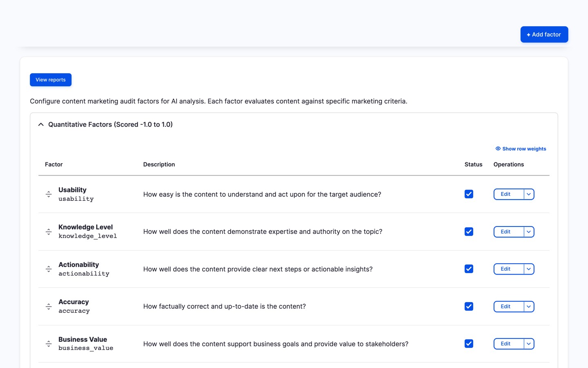Click the Factor column header

pyautogui.click(x=54, y=164)
